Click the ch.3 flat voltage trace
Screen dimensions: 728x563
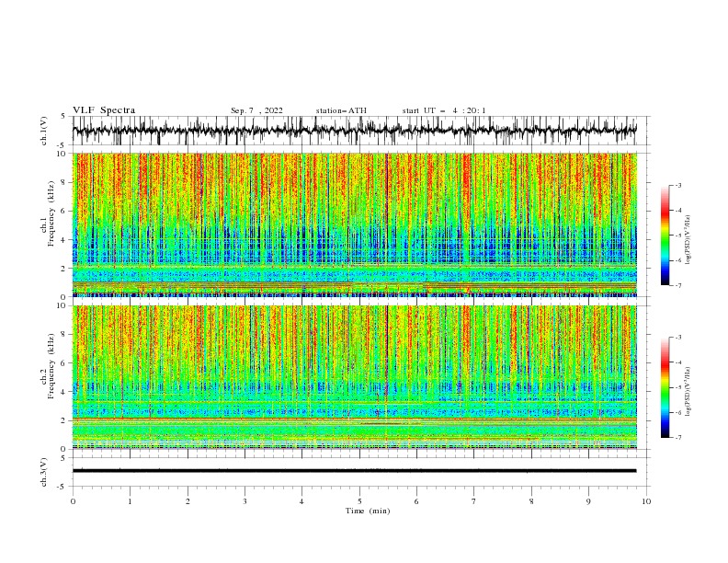click(354, 471)
